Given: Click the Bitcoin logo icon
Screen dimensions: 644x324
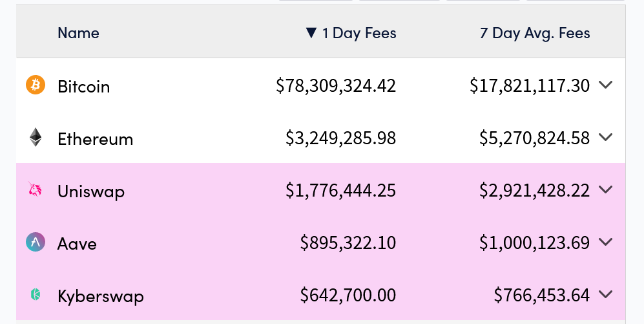Looking at the screenshot, I should (36, 85).
